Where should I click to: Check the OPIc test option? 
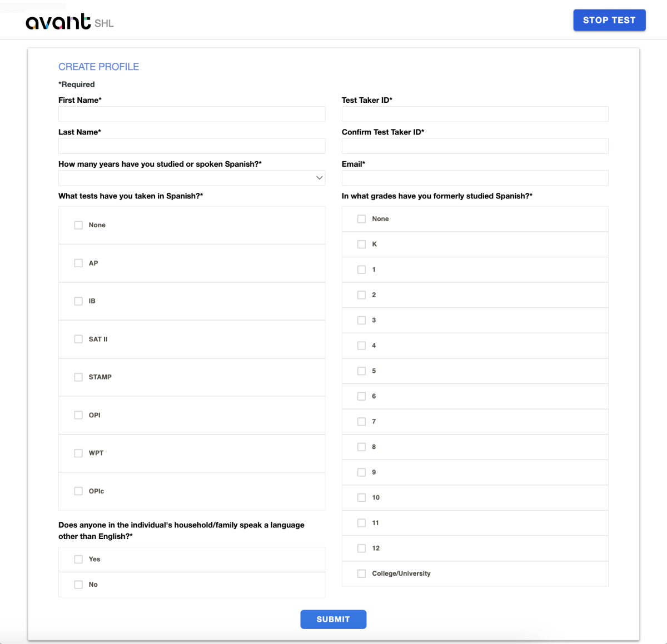[78, 491]
